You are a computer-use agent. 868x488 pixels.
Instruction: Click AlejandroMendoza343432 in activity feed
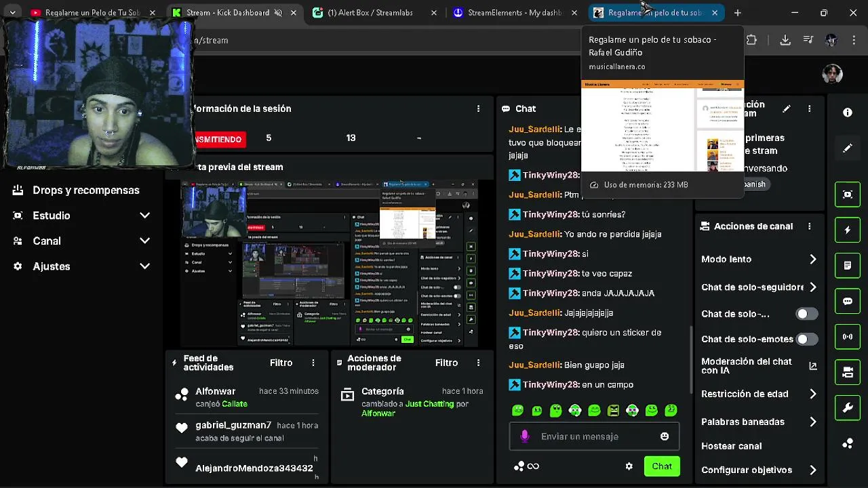(x=254, y=468)
